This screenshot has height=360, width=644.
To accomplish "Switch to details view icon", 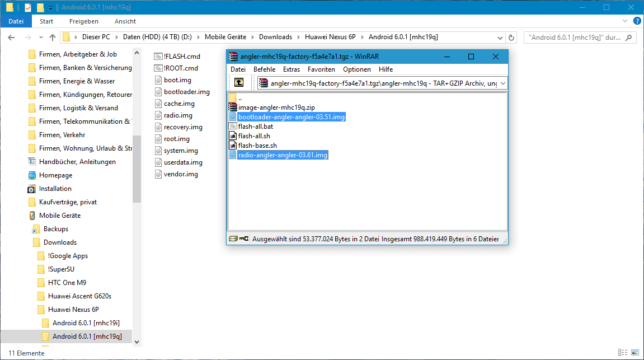I will (623, 353).
